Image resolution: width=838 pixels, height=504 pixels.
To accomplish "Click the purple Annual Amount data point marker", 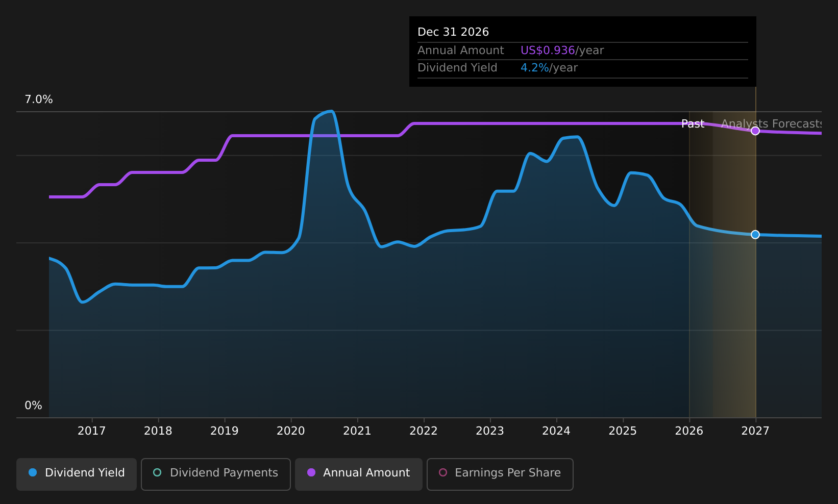I will [755, 131].
